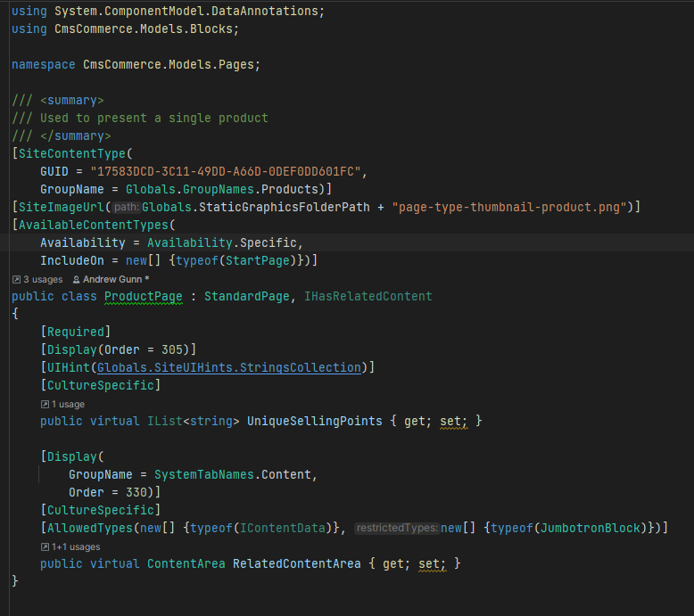Screen dimensions: 694x616
Task: Click the "restrictedTypes:" inlay parameter hint
Action: coord(396,528)
